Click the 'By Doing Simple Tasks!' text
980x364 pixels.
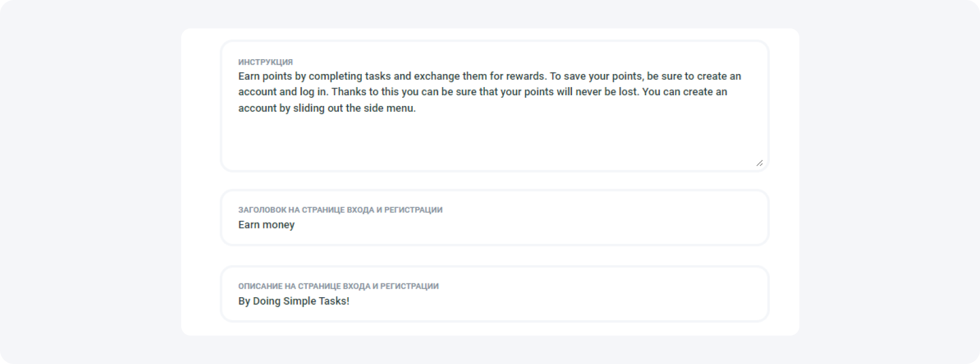(294, 301)
